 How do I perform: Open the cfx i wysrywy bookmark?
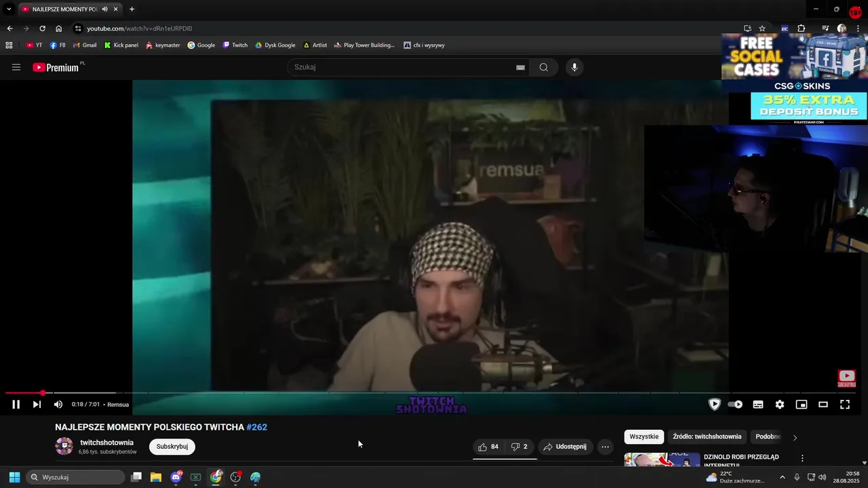[424, 45]
